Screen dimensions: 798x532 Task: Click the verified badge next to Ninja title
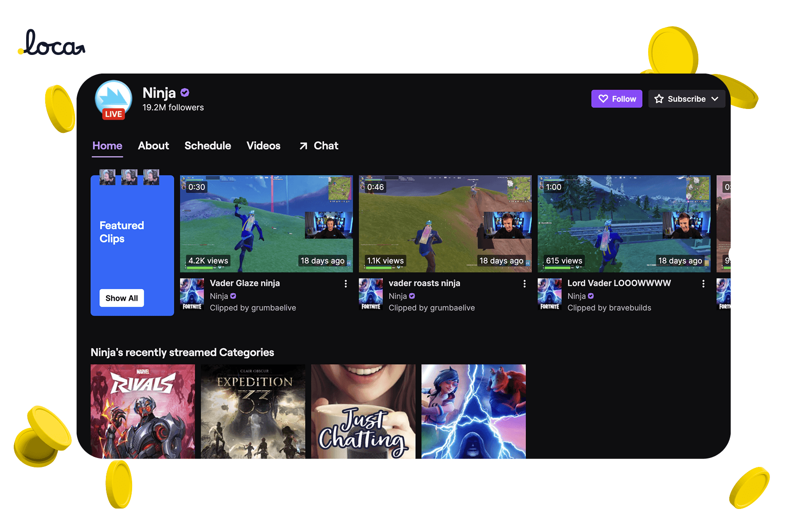click(185, 93)
